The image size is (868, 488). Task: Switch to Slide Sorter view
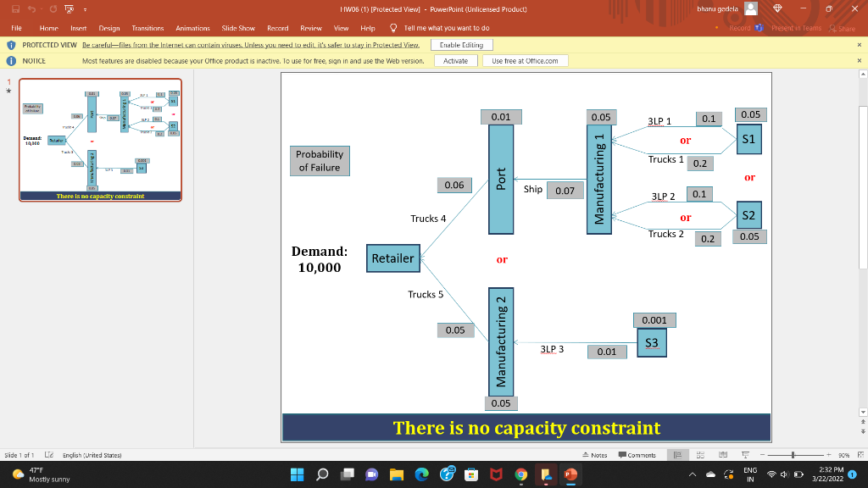tap(699, 454)
